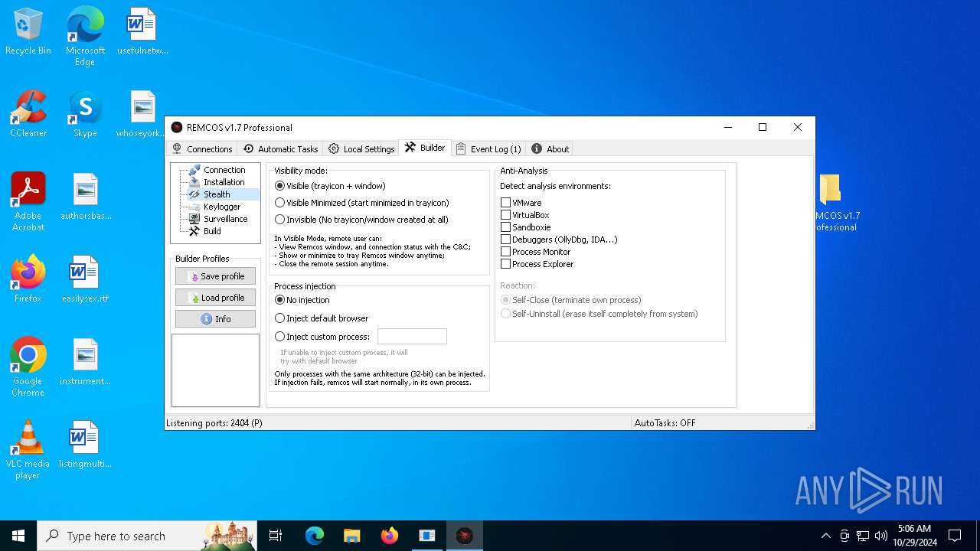Click the REMCOS icon in the title bar
Screen dimensions: 980x551
(177, 128)
